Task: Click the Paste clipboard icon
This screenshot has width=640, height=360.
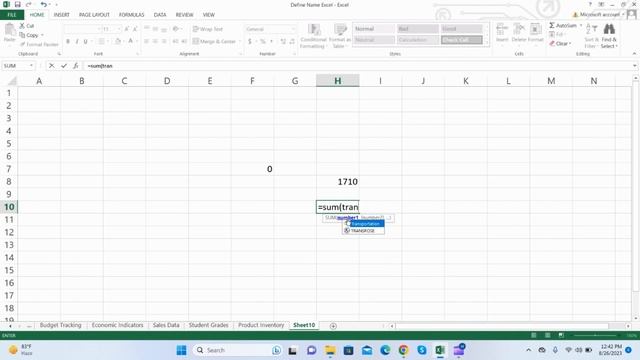Action: pyautogui.click(x=9, y=30)
